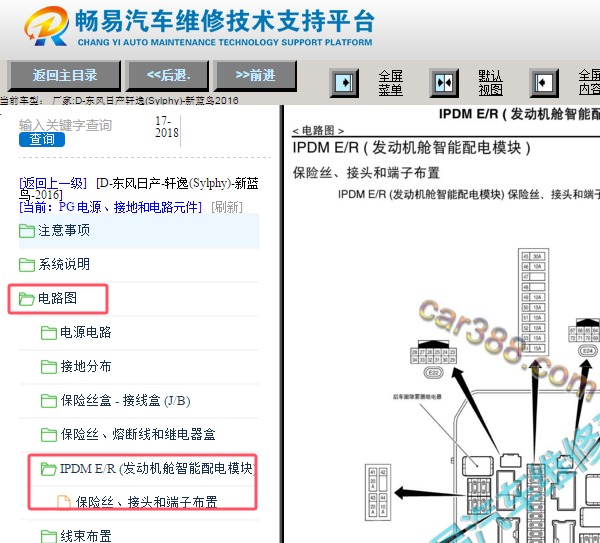Click the folder icon beside 电源电路
The height and width of the screenshot is (543, 600).
click(x=49, y=333)
